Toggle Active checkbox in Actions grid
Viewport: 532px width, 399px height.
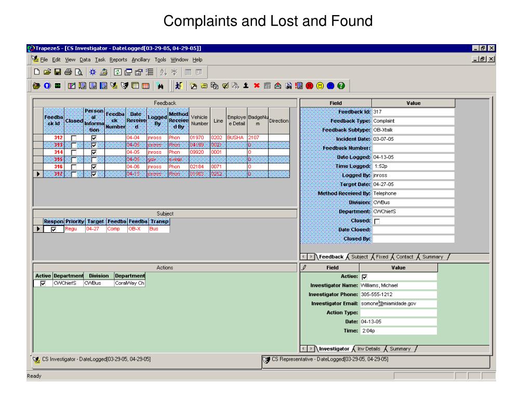[43, 283]
